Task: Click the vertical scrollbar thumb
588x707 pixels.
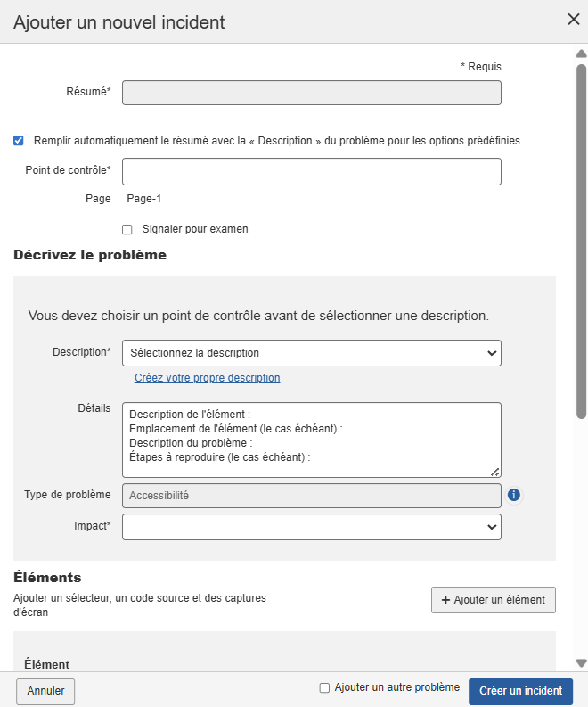Action: point(581,241)
